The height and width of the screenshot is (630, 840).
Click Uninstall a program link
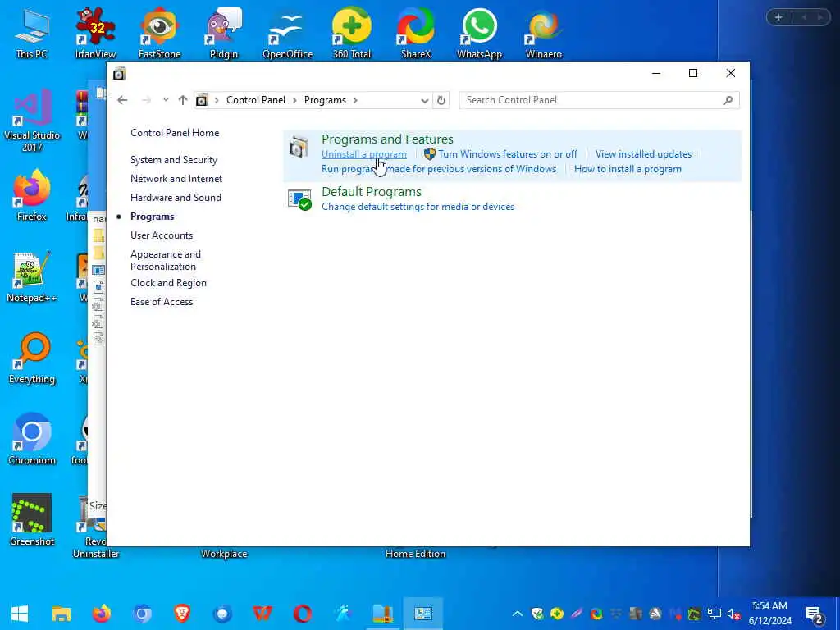pyautogui.click(x=363, y=154)
